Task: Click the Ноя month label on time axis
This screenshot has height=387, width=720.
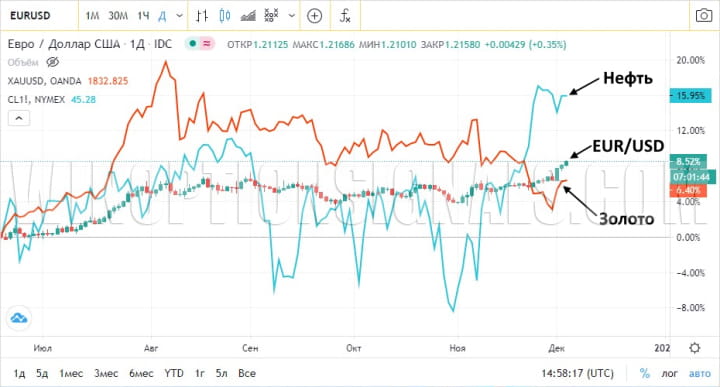Action: pyautogui.click(x=457, y=348)
